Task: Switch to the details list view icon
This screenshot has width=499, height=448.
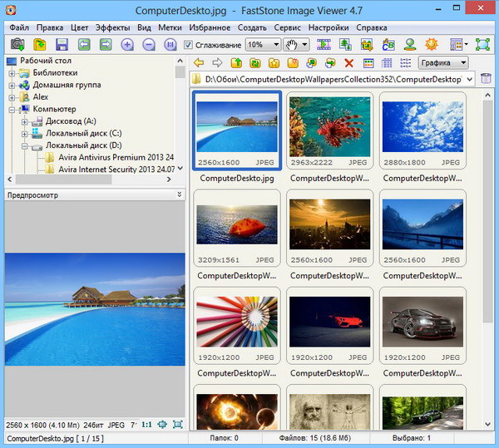Action: [x=387, y=63]
